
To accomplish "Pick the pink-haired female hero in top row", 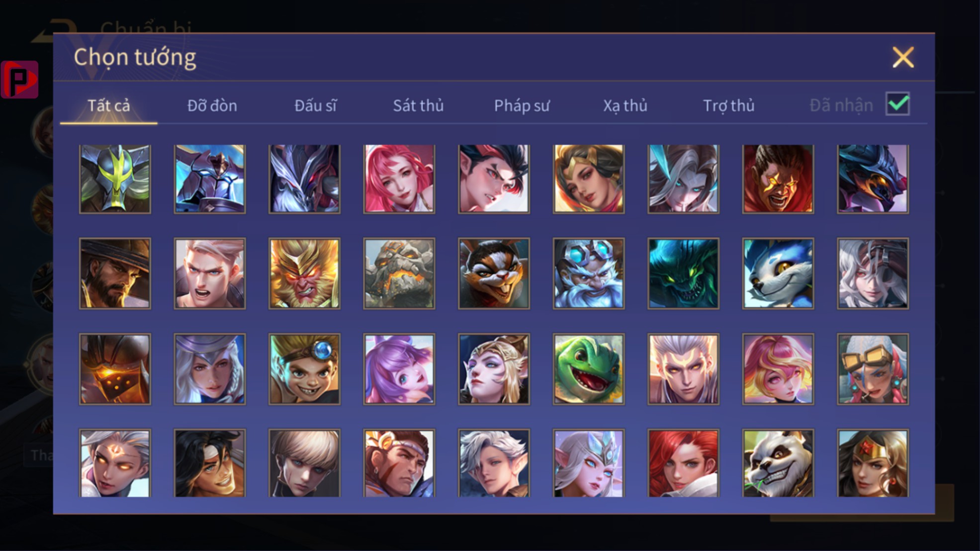I will coord(399,179).
